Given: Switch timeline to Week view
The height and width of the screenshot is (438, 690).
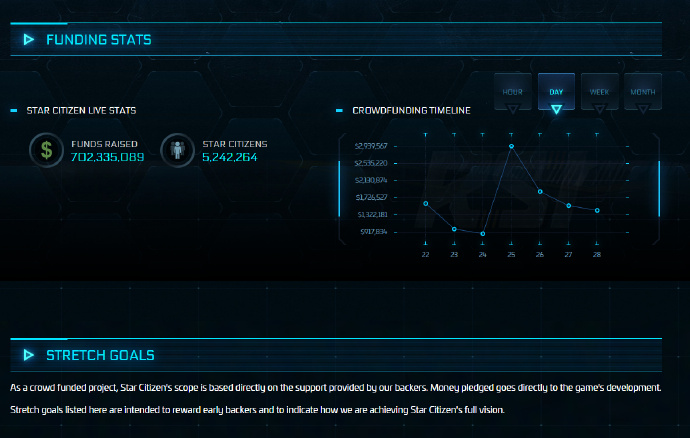Looking at the screenshot, I should [x=599, y=92].
